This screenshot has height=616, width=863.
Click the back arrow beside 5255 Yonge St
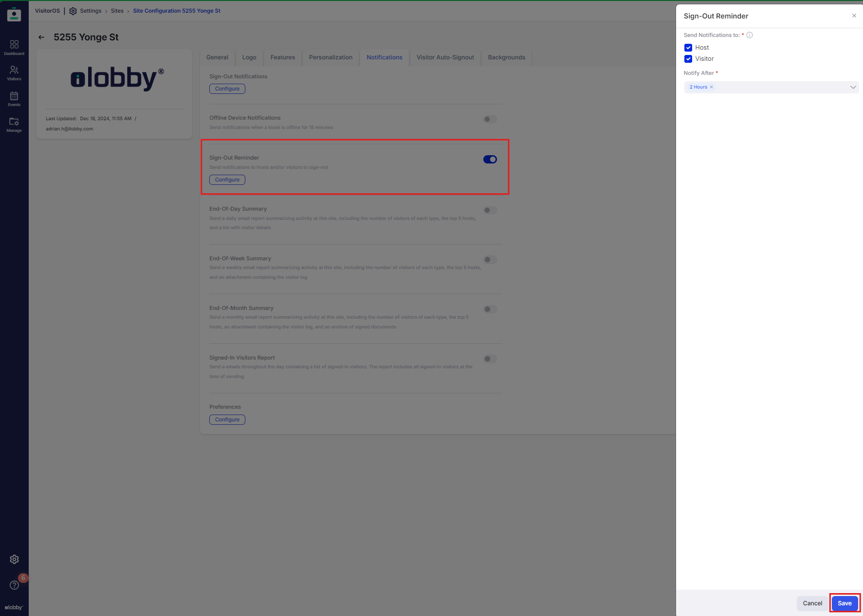tap(41, 37)
